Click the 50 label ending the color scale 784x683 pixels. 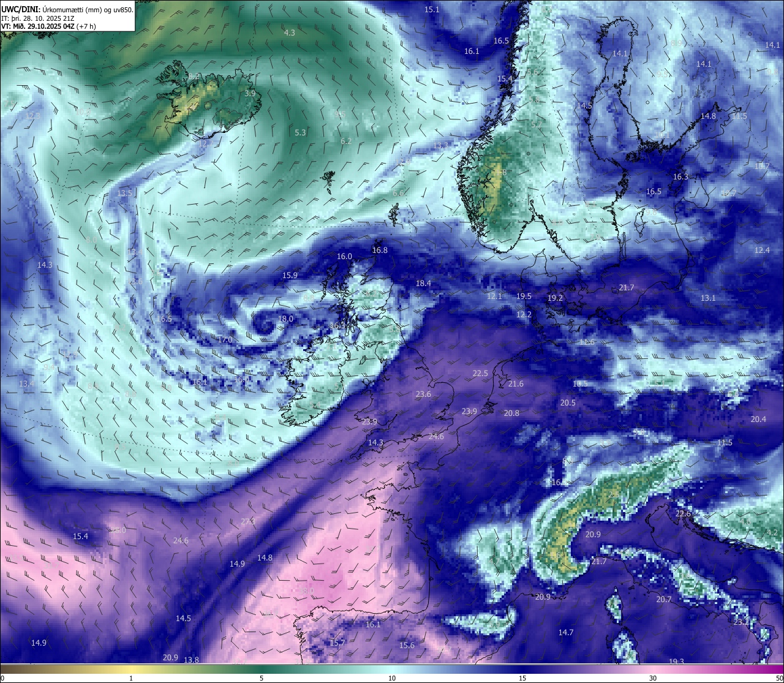[x=779, y=678]
